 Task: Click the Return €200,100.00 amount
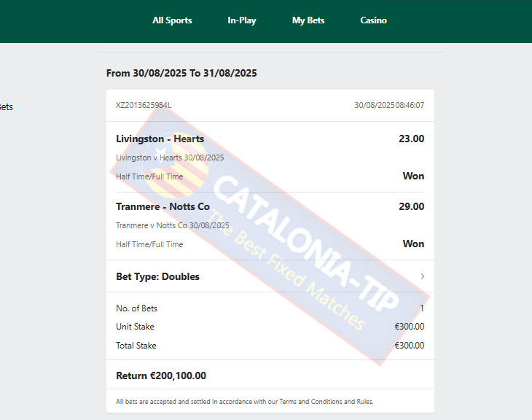point(161,376)
